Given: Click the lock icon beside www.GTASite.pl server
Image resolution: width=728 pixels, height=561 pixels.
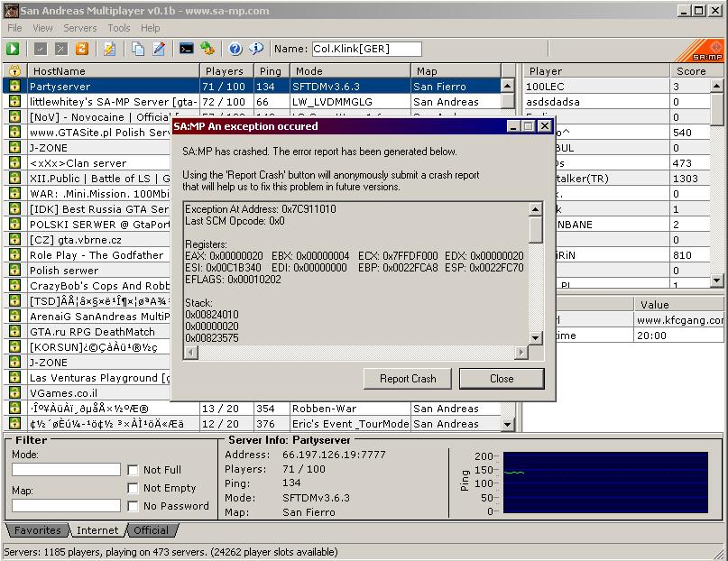Looking at the screenshot, I should pyautogui.click(x=14, y=133).
